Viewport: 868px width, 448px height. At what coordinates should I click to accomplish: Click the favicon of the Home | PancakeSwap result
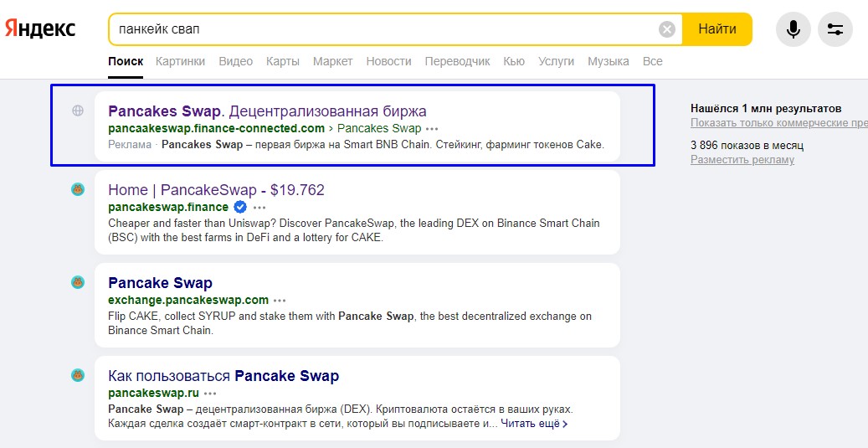78,189
